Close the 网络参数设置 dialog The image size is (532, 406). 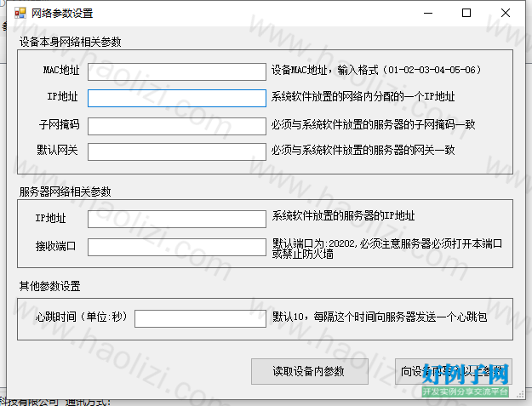click(506, 14)
